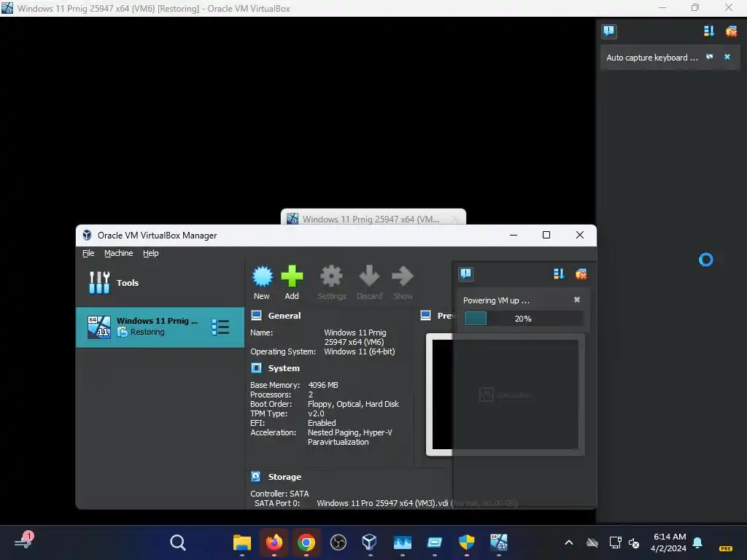Click delete-all notifications icon in VM window panel
This screenshot has height=560, width=747.
point(731,31)
